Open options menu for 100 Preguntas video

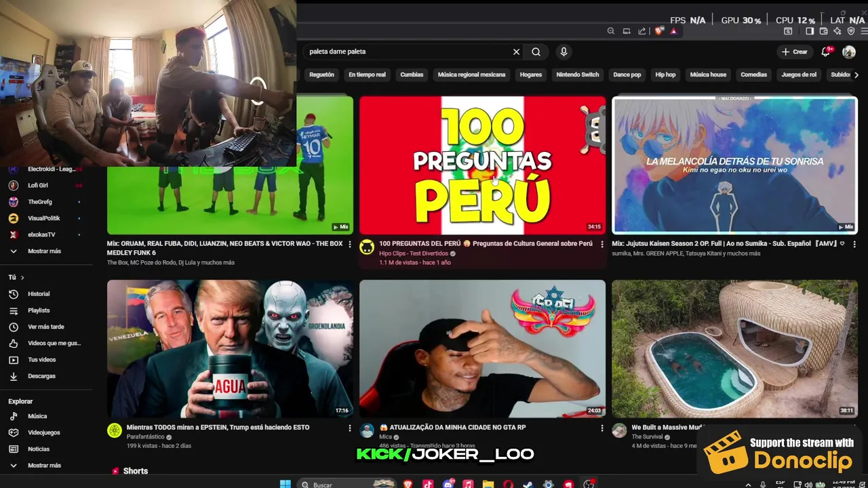pyautogui.click(x=602, y=244)
